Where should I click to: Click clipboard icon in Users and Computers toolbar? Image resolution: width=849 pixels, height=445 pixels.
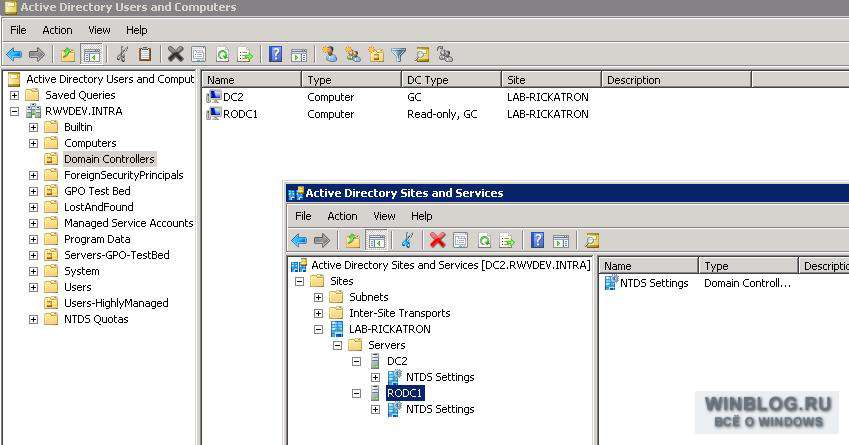pos(145,55)
